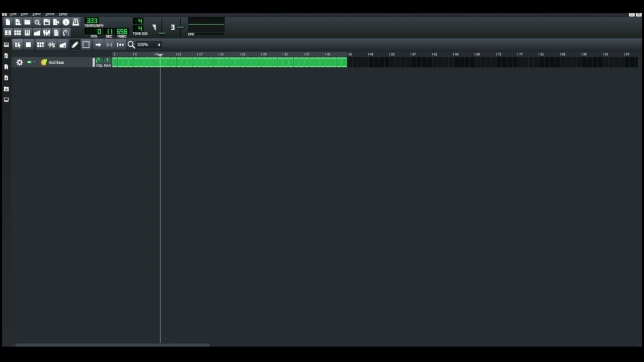The image size is (644, 362).
Task: Select Draw mode pencil tool
Action: click(74, 45)
